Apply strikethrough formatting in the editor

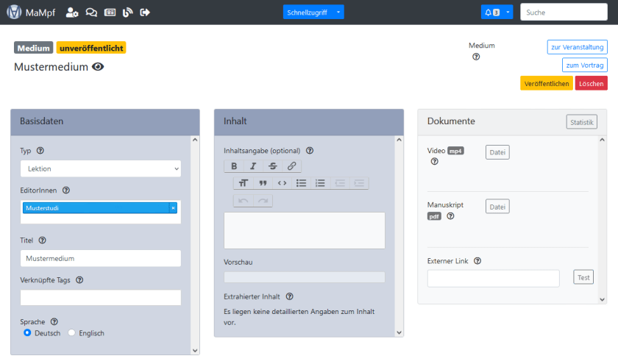pos(273,166)
